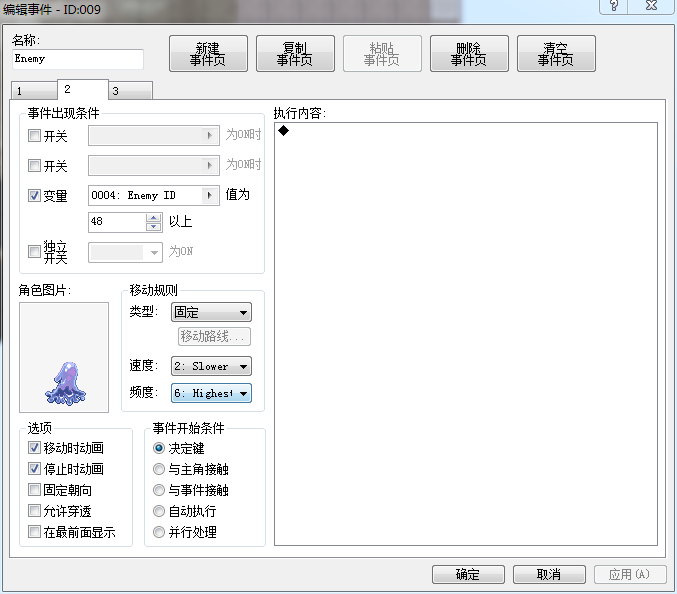Enable the first 开关 condition checkbox

click(34, 136)
